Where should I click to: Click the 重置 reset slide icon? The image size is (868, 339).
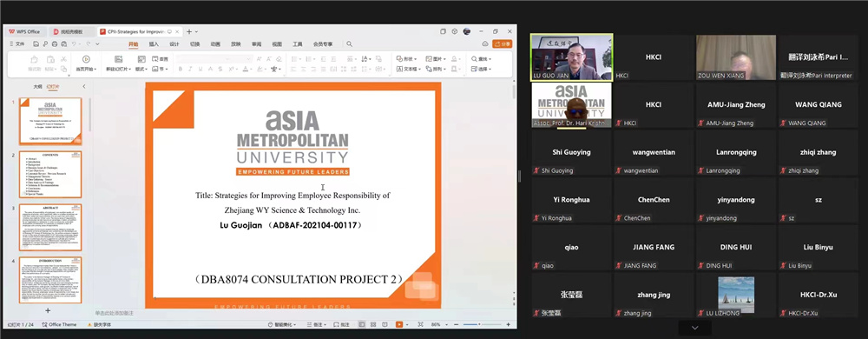[155, 59]
